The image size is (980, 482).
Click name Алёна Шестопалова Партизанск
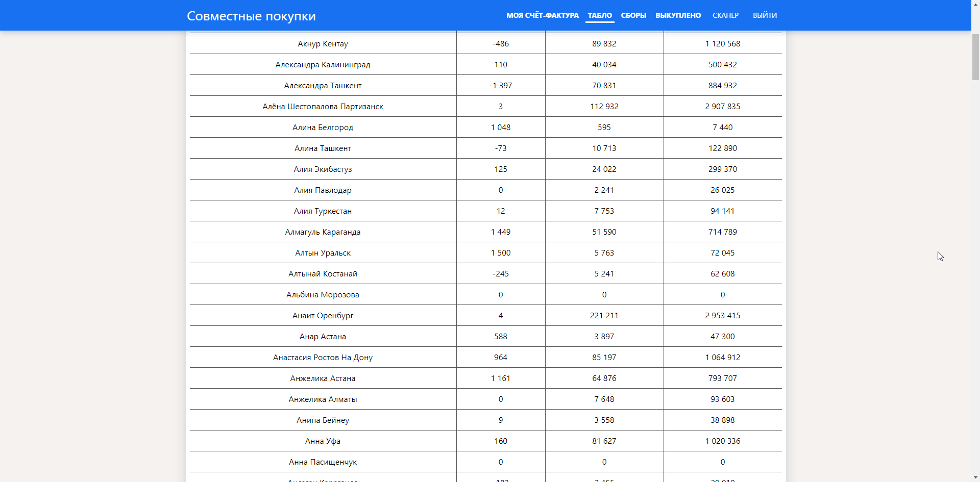tap(323, 107)
